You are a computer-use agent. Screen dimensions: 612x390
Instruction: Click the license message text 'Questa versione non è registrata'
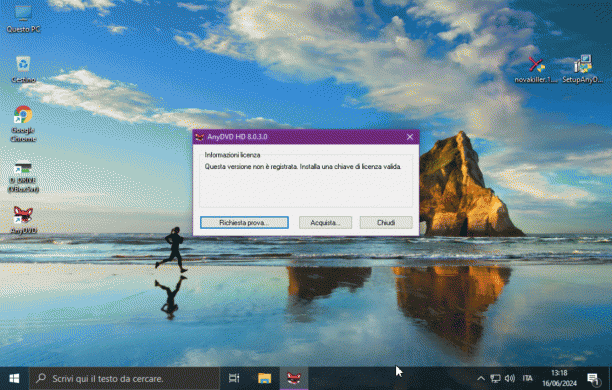coord(251,167)
